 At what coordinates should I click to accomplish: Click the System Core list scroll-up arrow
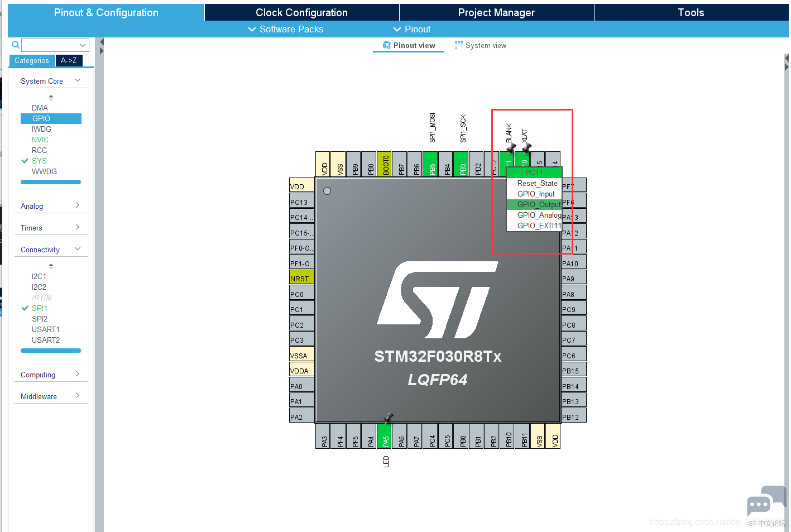point(51,97)
